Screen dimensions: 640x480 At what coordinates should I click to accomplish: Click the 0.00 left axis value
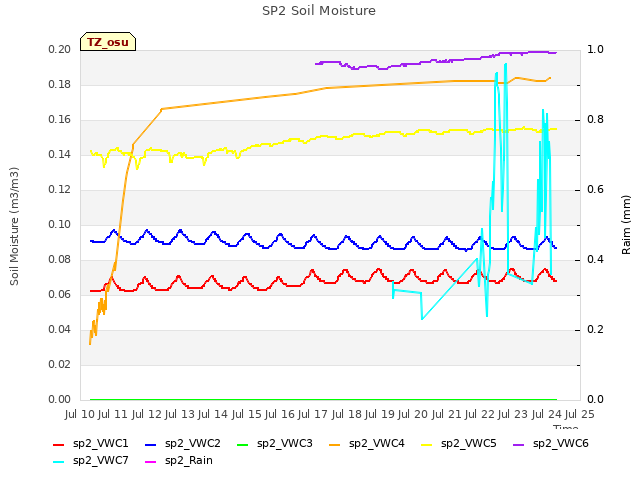click(x=60, y=400)
